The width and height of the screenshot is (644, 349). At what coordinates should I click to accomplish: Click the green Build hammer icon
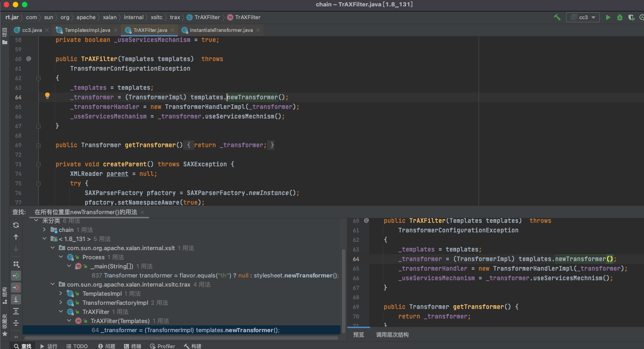point(557,17)
